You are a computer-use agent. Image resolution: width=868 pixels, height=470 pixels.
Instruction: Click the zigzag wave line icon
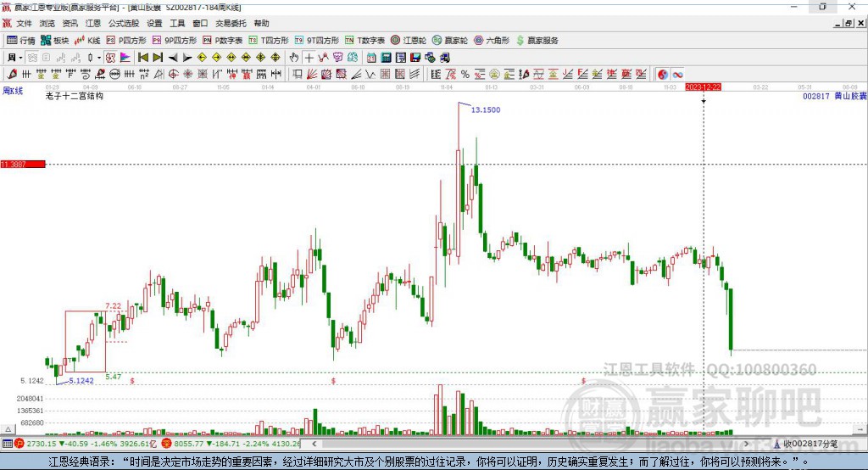tap(371, 75)
